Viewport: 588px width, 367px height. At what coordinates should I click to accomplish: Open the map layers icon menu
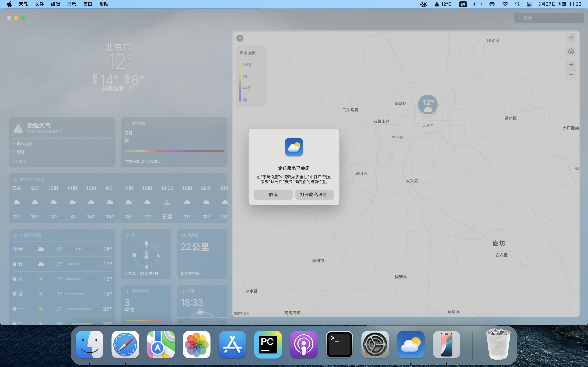click(571, 51)
